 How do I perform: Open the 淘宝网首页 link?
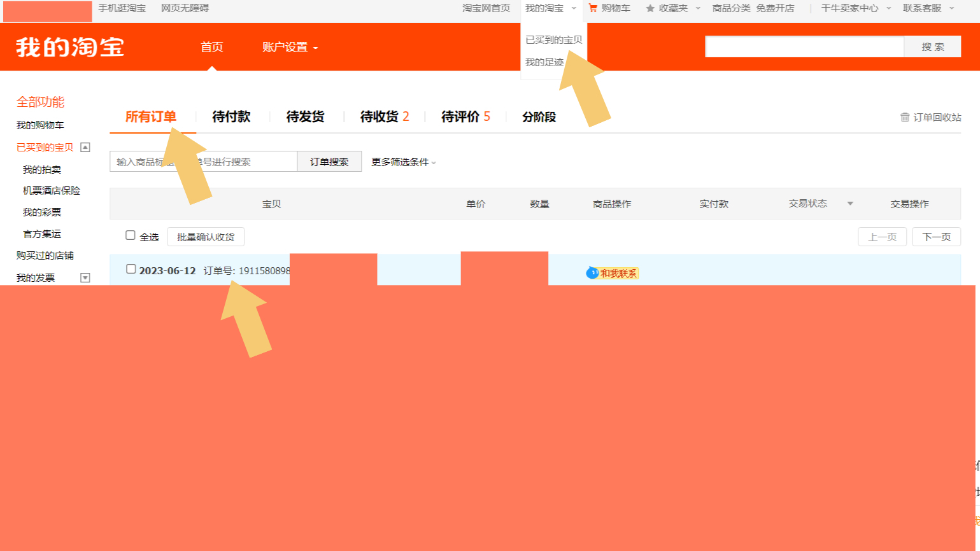[x=486, y=8]
